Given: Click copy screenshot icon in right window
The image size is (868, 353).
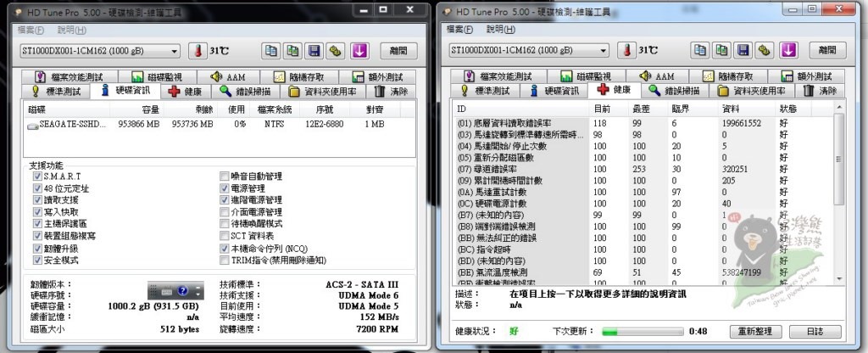Looking at the screenshot, I should [722, 50].
